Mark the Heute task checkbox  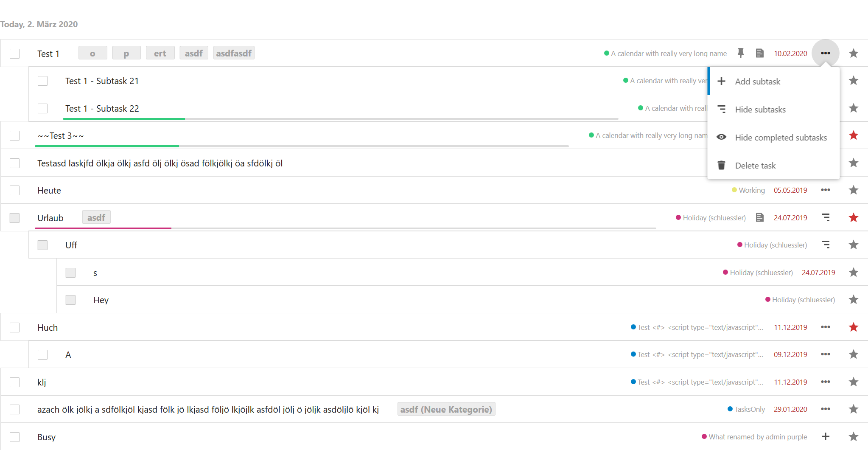pos(14,190)
